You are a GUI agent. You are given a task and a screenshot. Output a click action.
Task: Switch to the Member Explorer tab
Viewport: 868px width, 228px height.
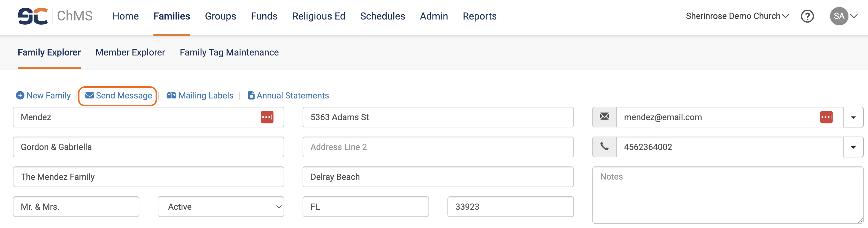tap(130, 52)
